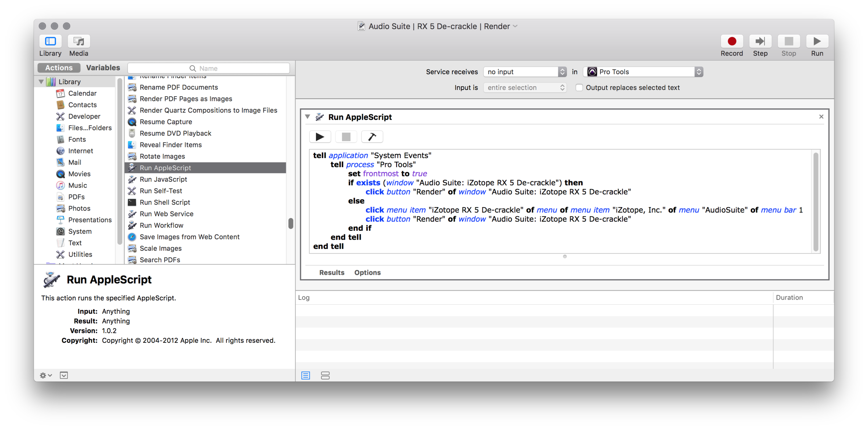Toggle the Library panel icon
This screenshot has width=868, height=430.
50,41
